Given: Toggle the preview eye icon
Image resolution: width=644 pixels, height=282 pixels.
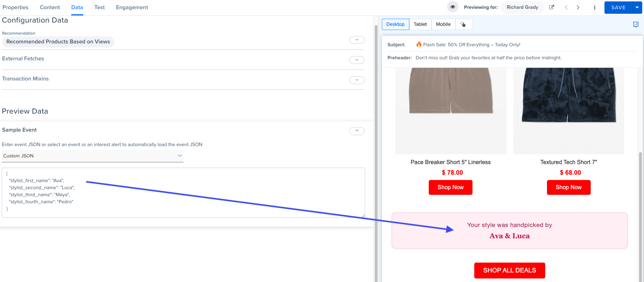Looking at the screenshot, I should [453, 7].
